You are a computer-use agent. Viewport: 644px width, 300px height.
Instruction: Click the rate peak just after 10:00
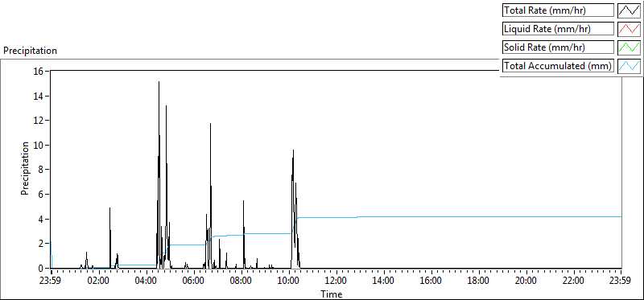click(x=293, y=150)
